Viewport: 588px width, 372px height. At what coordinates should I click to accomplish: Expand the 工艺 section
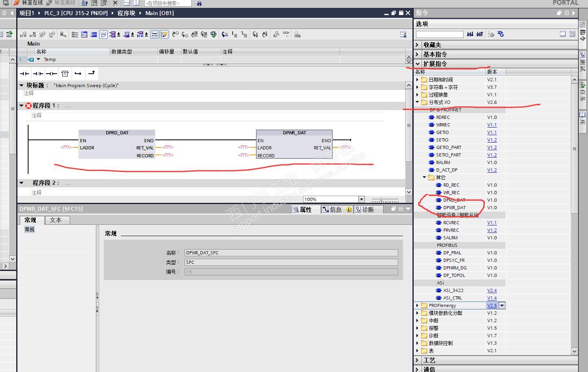point(417,360)
